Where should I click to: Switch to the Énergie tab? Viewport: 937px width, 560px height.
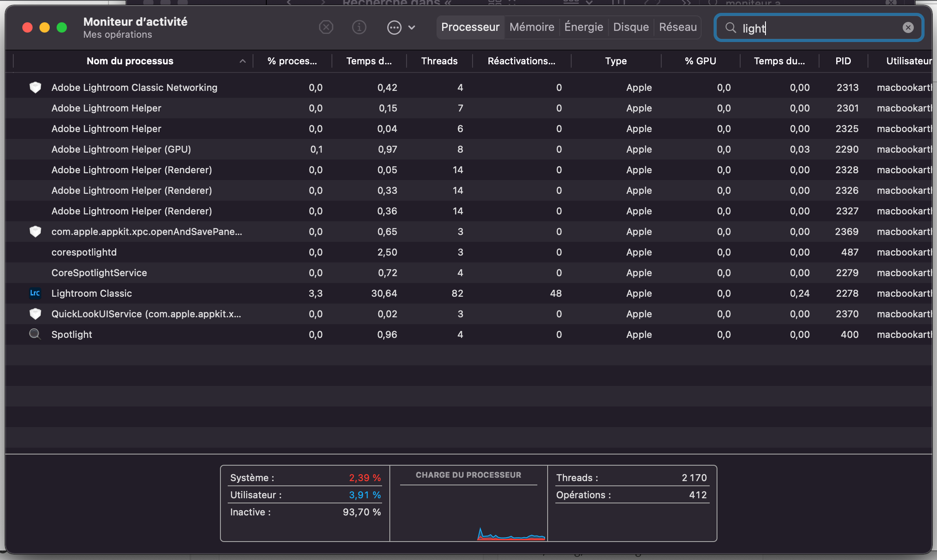584,27
